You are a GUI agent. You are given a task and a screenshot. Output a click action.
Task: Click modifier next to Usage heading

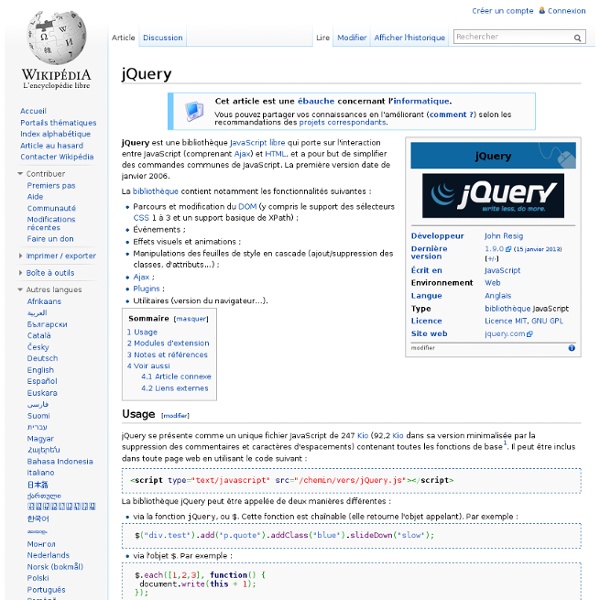click(x=175, y=416)
